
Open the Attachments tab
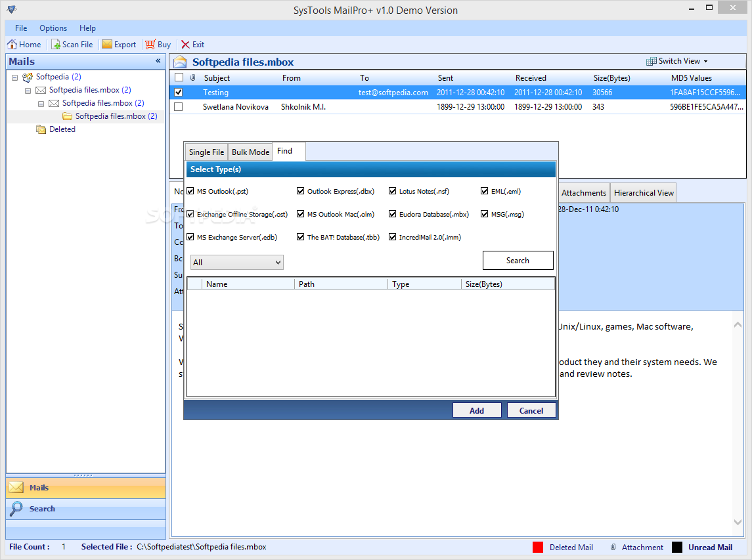[584, 193]
